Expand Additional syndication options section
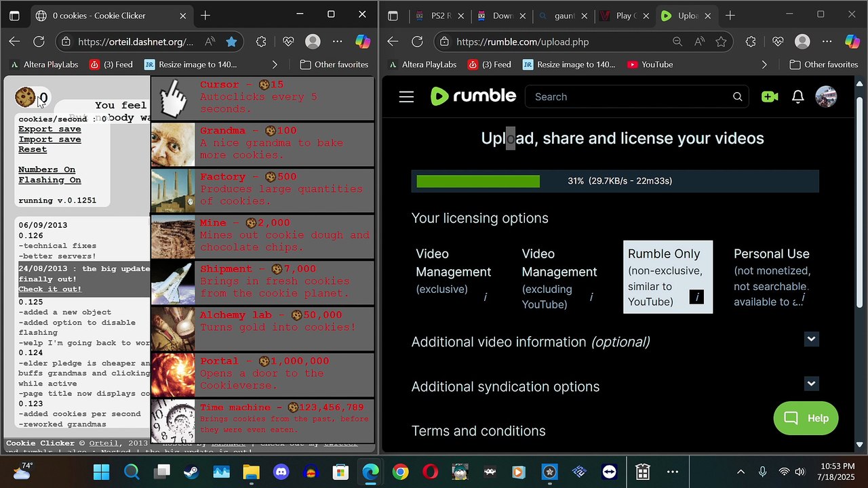This screenshot has width=868, height=488. (811, 384)
